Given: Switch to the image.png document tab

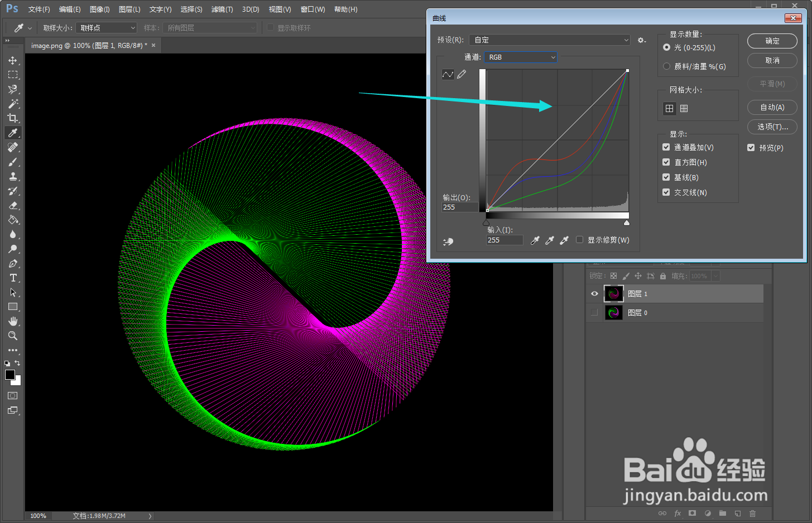Looking at the screenshot, I should pyautogui.click(x=89, y=46).
